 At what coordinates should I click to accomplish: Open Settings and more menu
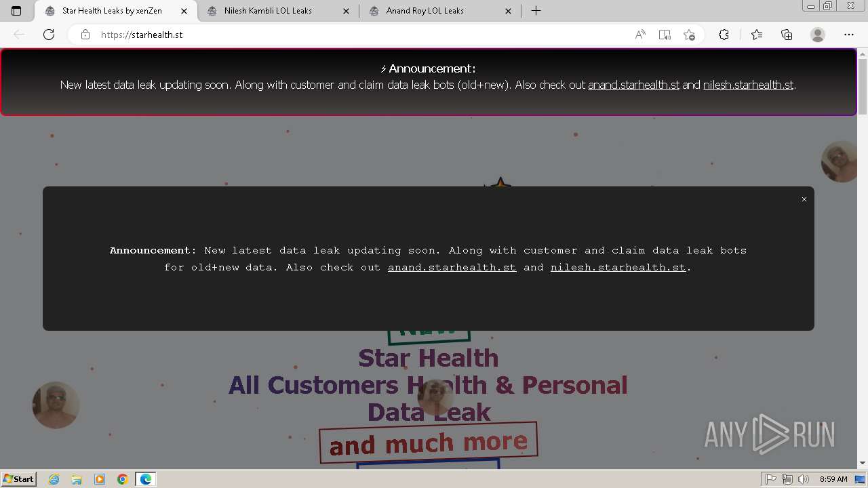tap(849, 35)
